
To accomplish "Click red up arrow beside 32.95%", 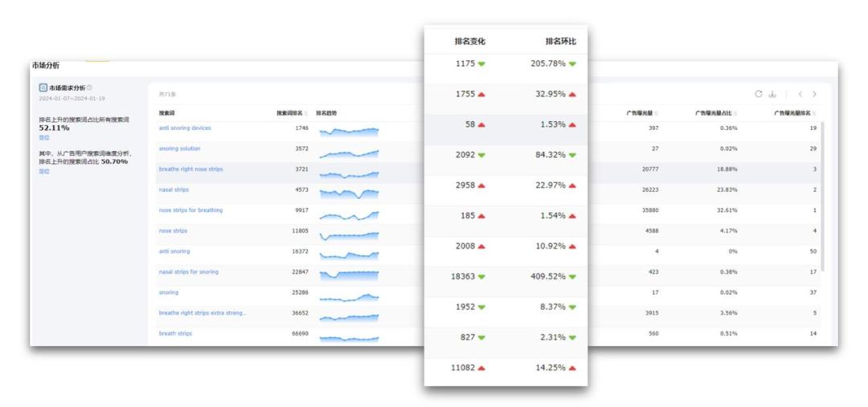I will click(572, 94).
